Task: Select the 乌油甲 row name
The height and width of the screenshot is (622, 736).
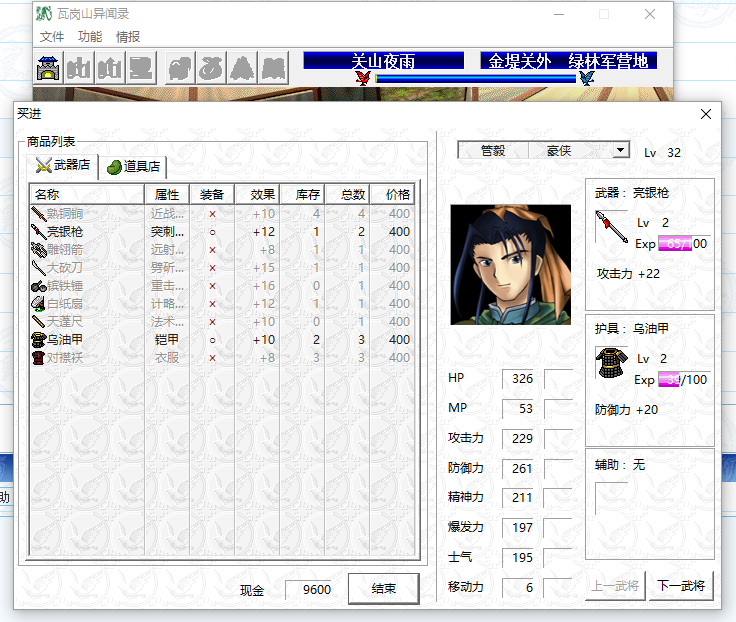Action: 65,340
